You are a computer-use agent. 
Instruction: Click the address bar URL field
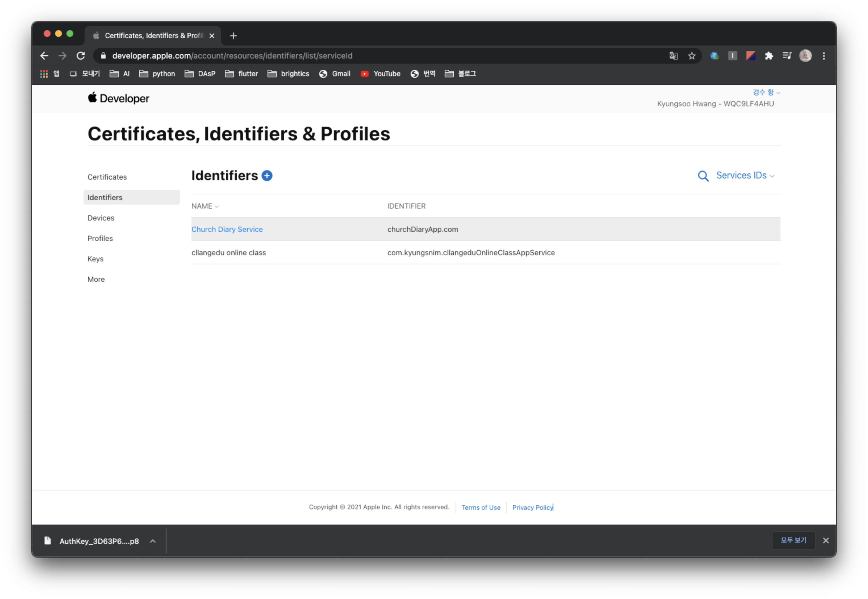375,56
